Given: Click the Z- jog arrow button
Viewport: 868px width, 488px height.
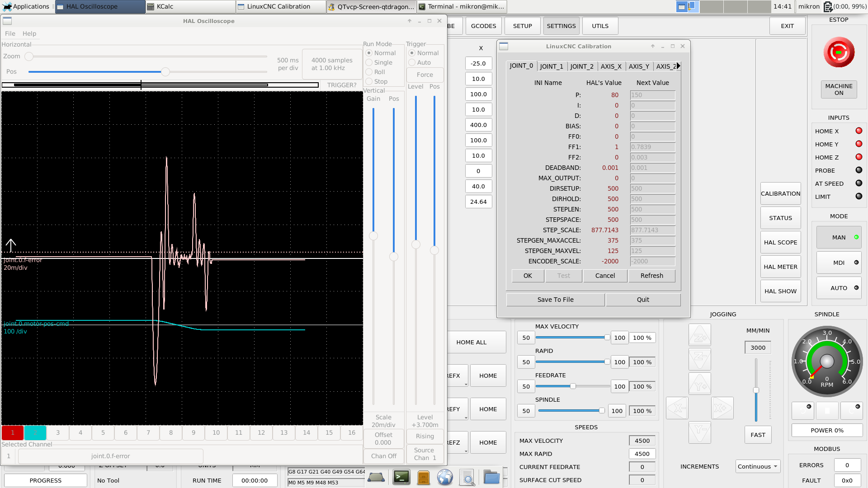Looking at the screenshot, I should (x=700, y=359).
